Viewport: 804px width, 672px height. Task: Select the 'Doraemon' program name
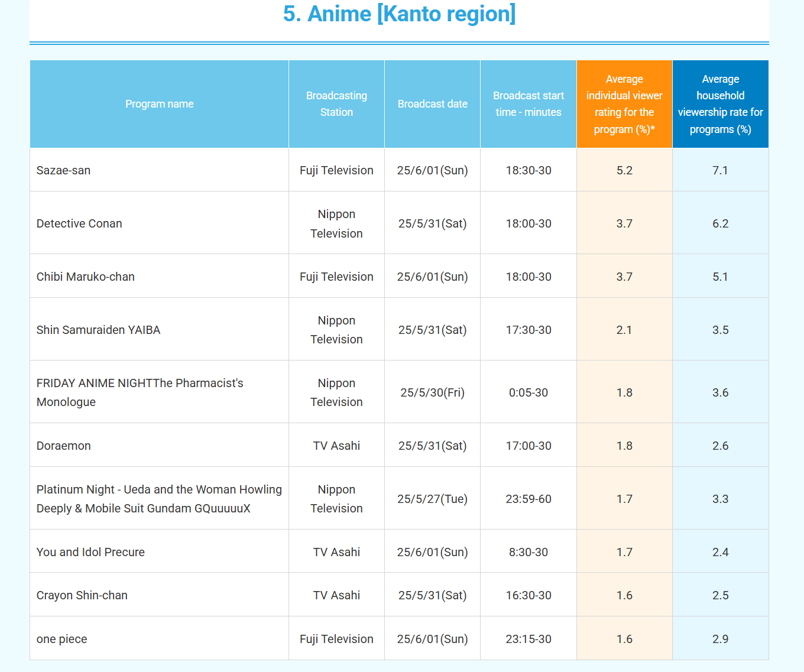point(63,446)
